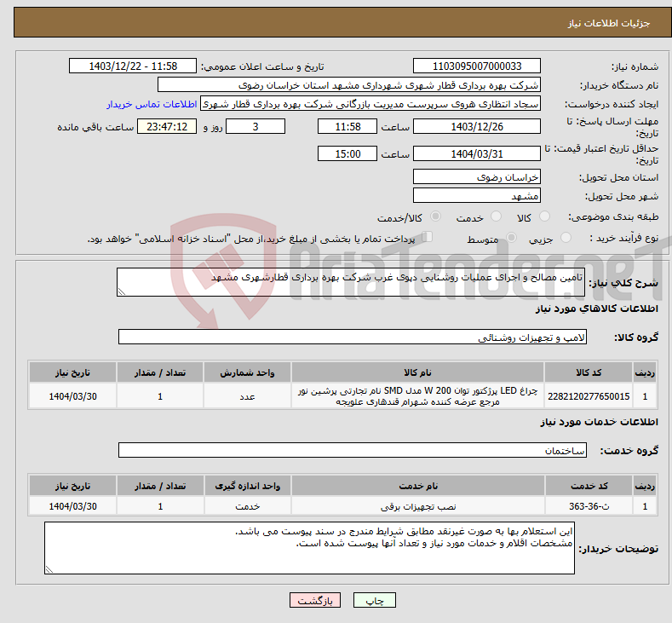Toggle the اسناد خزانه اسلامی payment checkbox
The image size is (672, 623).
tap(428, 237)
